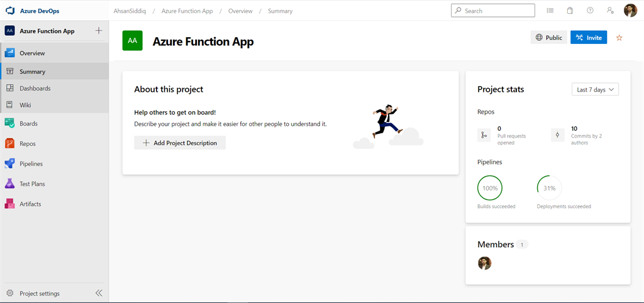Click the green AA project avatar
Viewport: 644px width, 303px height.
point(132,41)
